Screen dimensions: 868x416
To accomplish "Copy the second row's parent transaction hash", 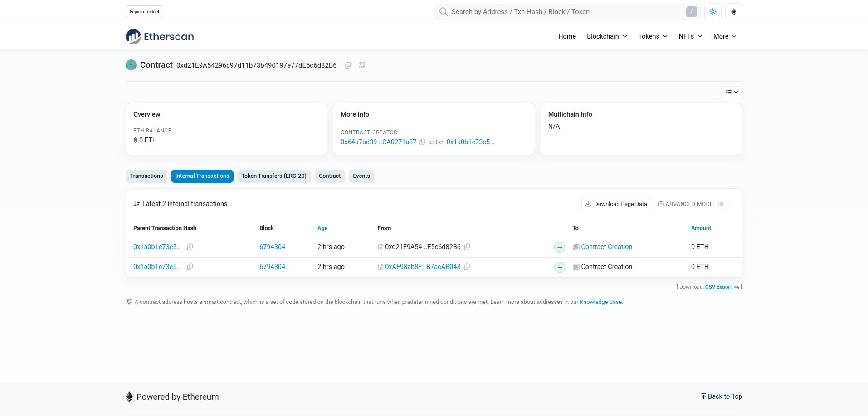I will pos(190,267).
